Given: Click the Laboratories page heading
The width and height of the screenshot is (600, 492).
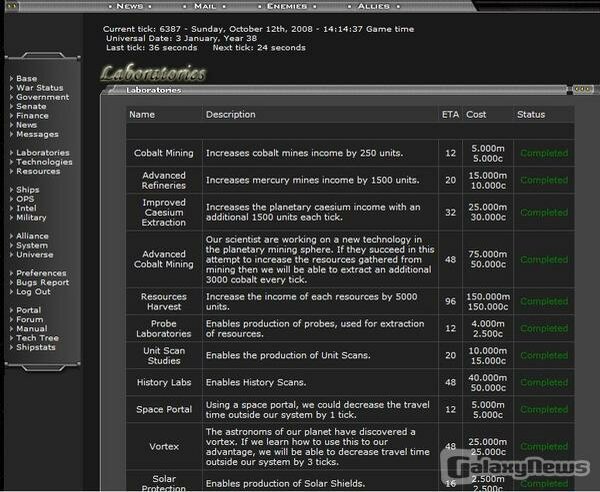Looking at the screenshot, I should click(153, 73).
